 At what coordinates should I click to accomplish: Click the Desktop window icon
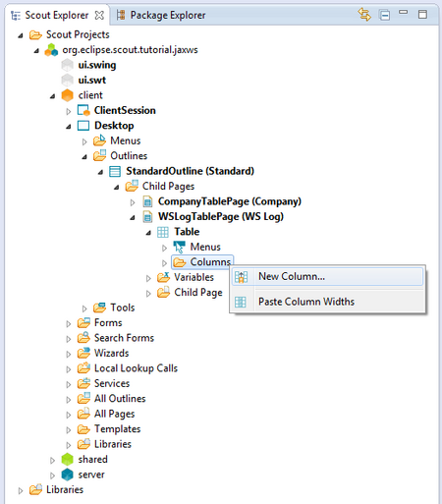tap(83, 126)
